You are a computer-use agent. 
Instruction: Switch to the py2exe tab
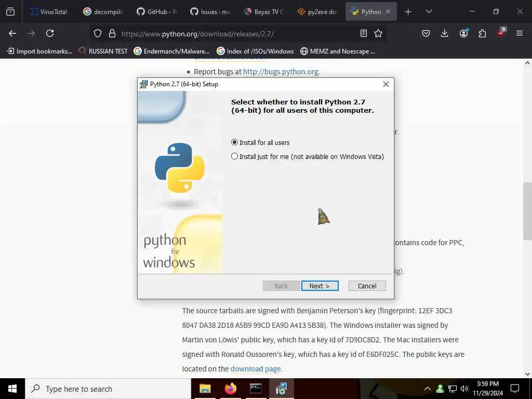317,11
